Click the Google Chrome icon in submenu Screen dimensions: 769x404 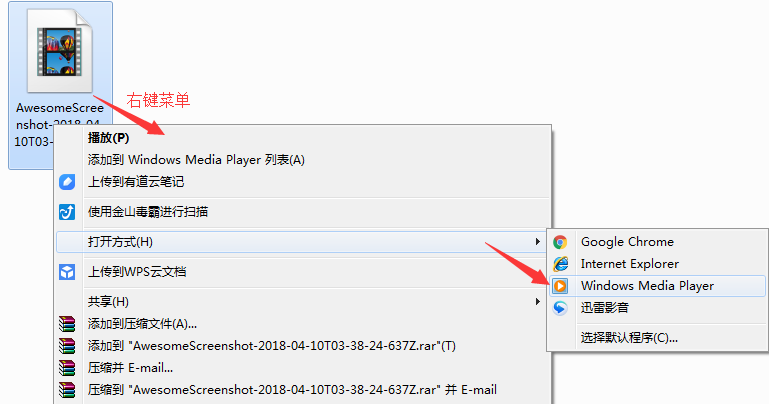tap(560, 242)
